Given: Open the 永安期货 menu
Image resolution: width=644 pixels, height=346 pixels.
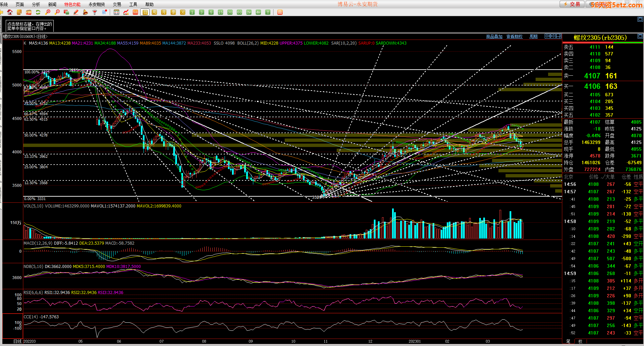Looking at the screenshot, I should (x=97, y=4).
